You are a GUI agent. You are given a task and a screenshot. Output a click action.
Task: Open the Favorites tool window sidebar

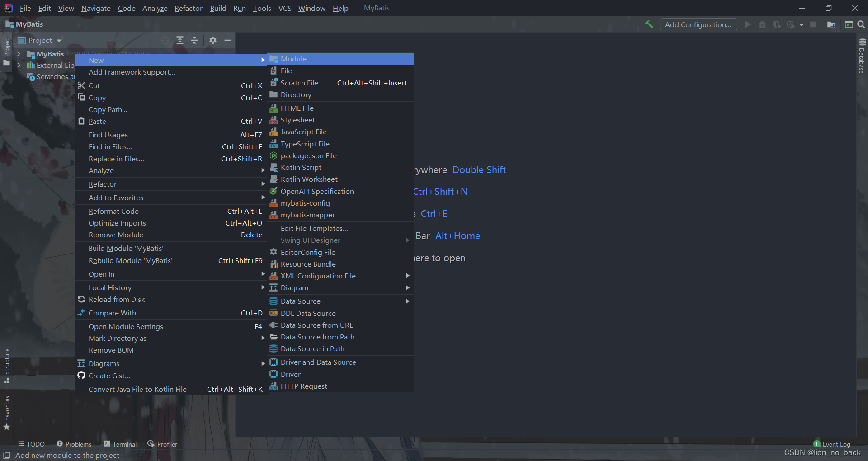pyautogui.click(x=6, y=413)
